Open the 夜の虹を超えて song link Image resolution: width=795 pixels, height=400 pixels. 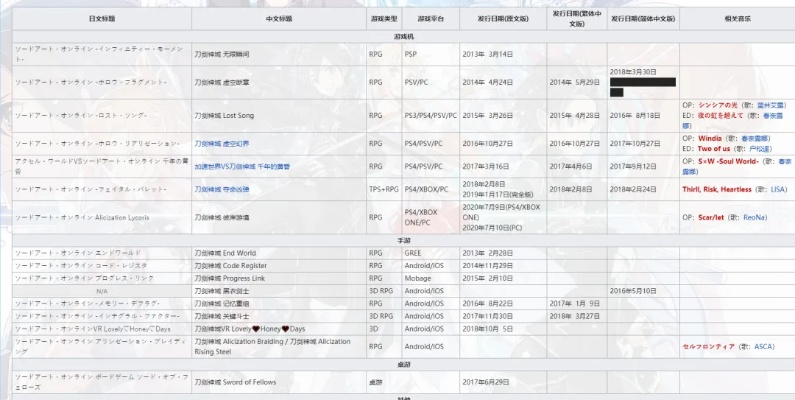point(720,116)
